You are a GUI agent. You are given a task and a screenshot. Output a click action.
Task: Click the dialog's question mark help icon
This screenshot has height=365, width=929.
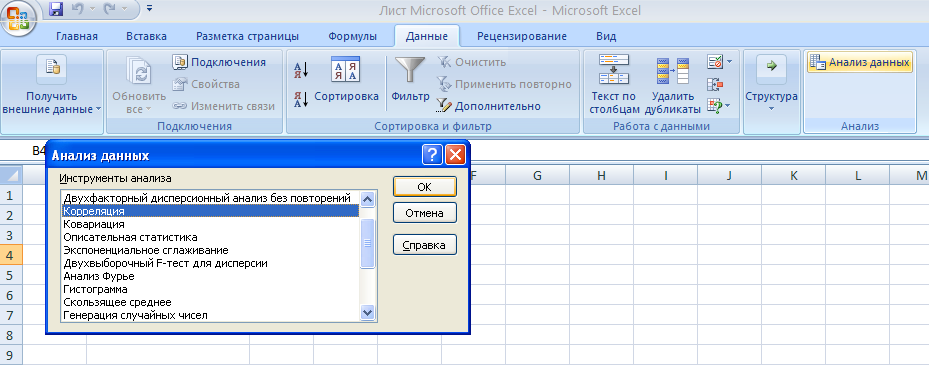coord(432,155)
